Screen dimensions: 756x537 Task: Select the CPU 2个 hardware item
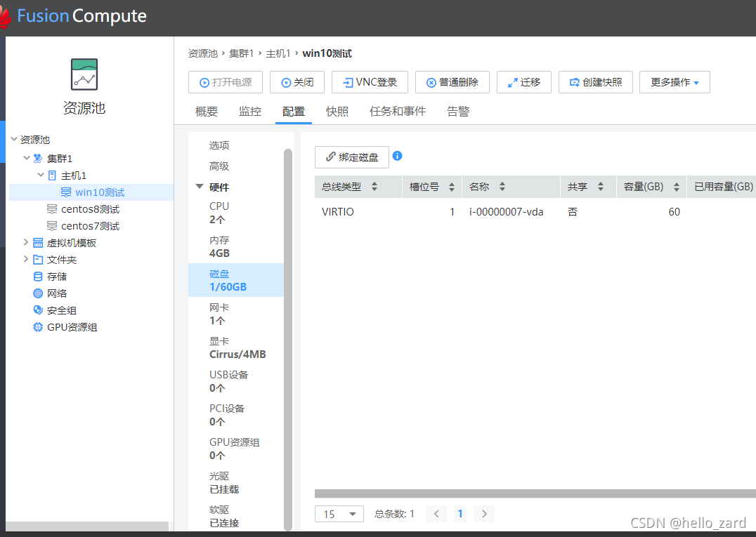(236, 213)
